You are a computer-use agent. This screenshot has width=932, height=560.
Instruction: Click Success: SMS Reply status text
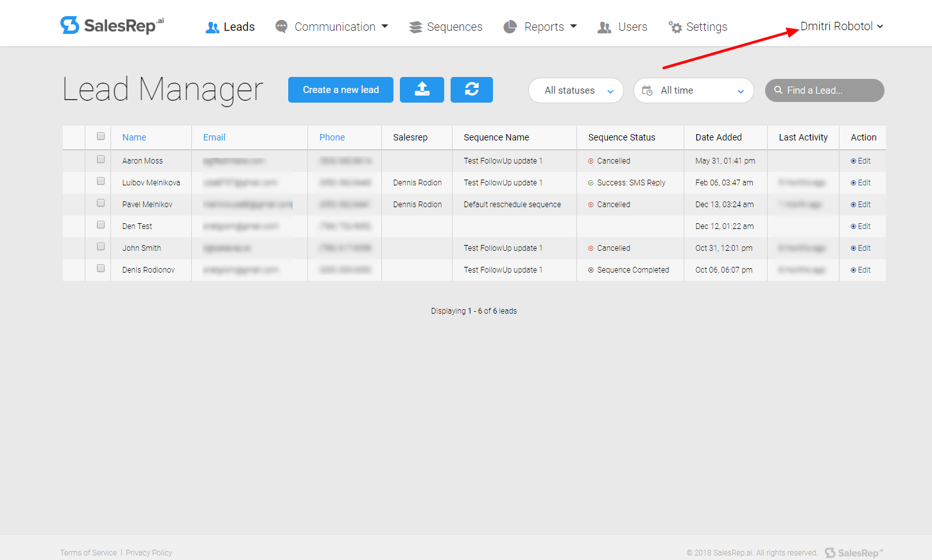631,183
